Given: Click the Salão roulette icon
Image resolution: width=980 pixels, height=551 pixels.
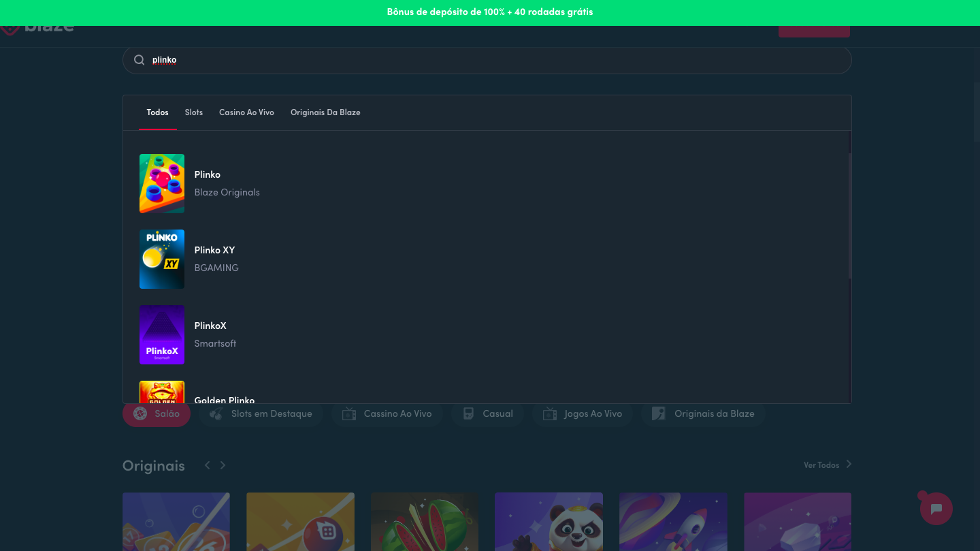Looking at the screenshot, I should click(x=140, y=413).
